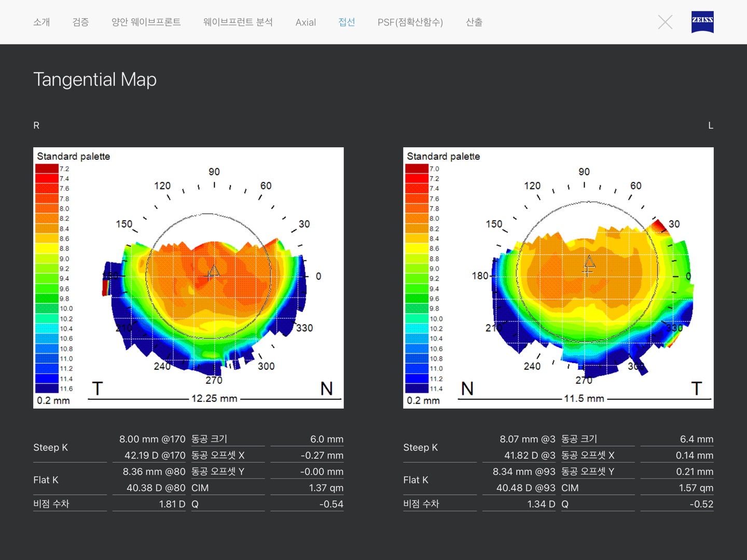The image size is (747, 560).
Task: Go to the 웨이브프런트 분석 tab
Action: pyautogui.click(x=238, y=22)
